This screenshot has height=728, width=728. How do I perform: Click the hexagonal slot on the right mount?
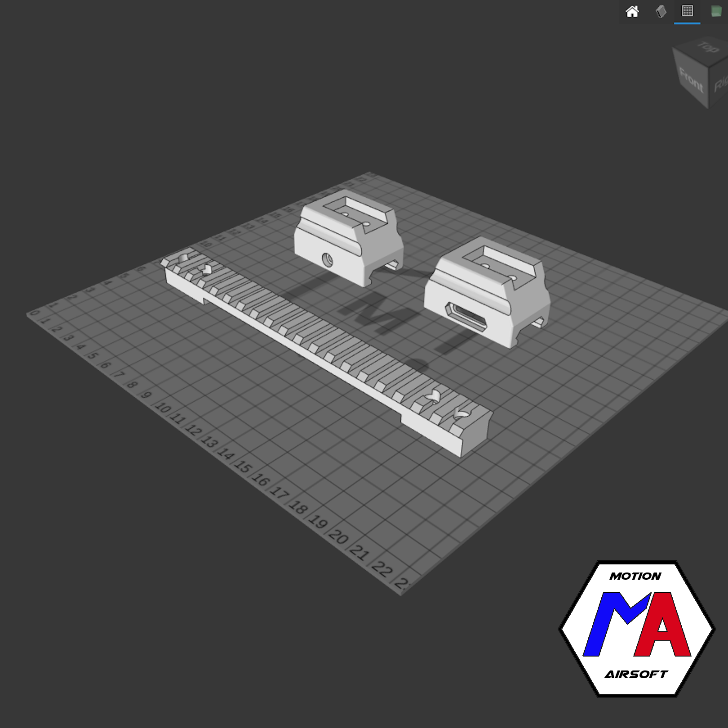[x=466, y=317]
